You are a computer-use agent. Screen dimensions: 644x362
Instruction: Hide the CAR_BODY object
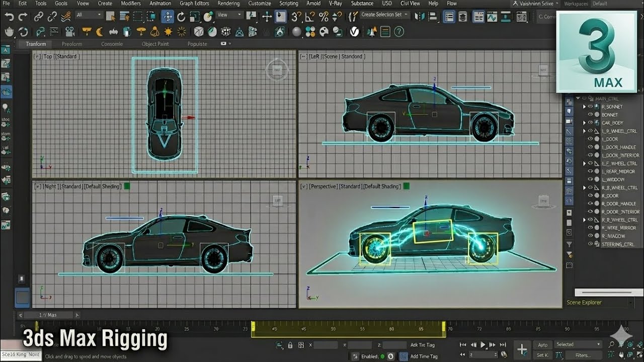(x=591, y=123)
